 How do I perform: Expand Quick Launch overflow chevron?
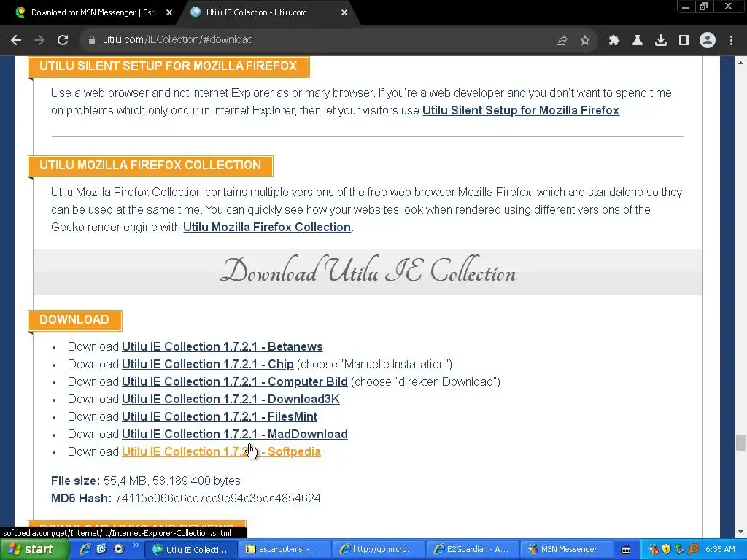(x=135, y=545)
